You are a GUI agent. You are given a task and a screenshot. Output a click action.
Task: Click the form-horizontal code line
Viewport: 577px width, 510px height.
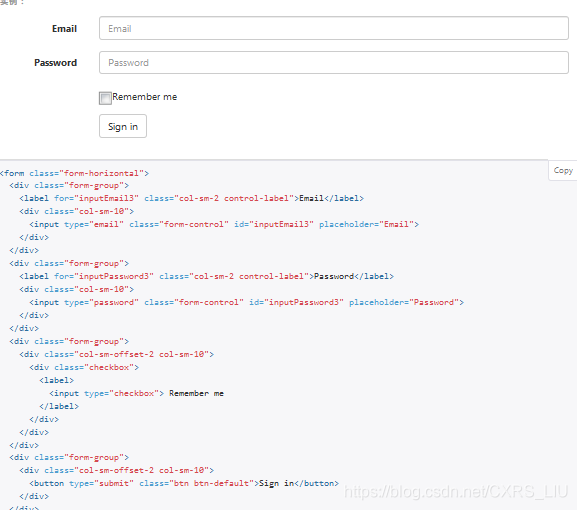click(74, 173)
